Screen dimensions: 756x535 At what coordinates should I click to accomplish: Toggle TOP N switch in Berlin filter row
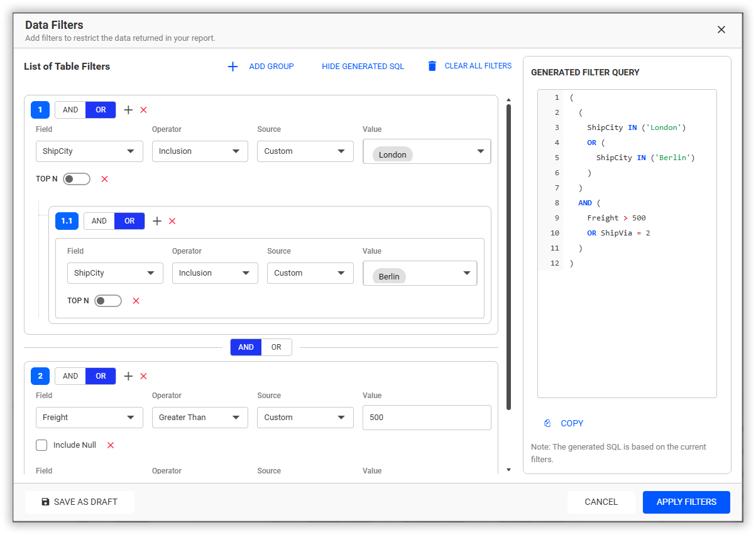pyautogui.click(x=108, y=301)
